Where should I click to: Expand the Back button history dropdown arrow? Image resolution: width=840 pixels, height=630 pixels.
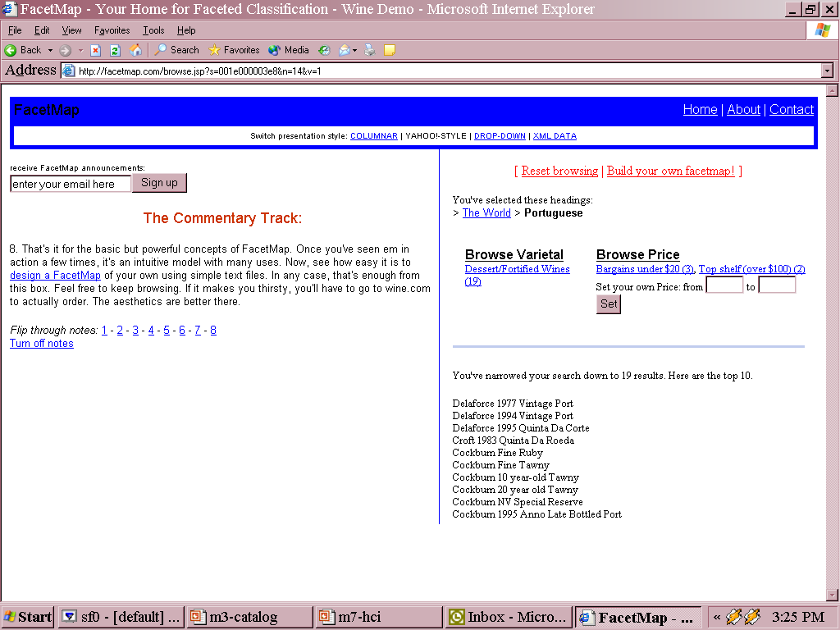tap(50, 50)
